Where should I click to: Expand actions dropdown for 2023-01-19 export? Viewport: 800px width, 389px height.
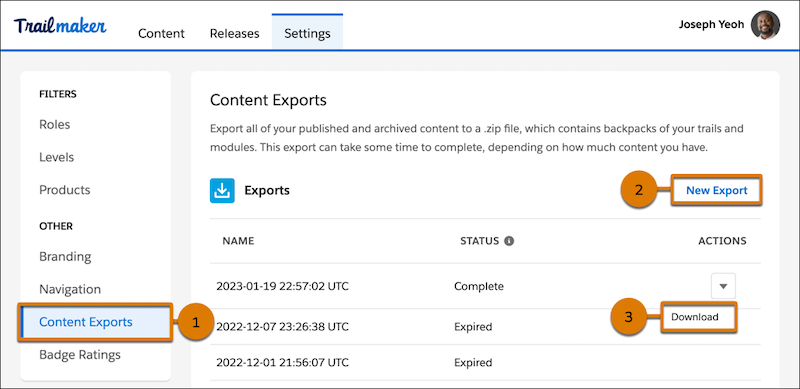pos(723,286)
